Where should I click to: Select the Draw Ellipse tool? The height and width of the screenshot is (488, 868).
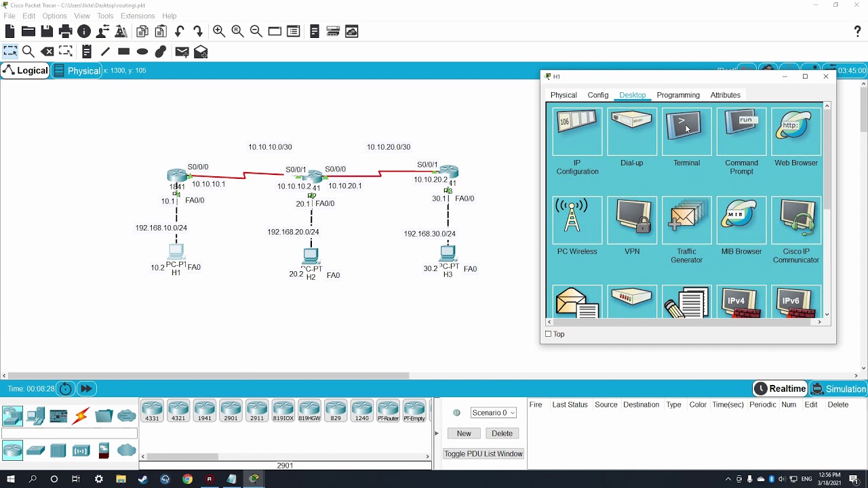(x=142, y=52)
